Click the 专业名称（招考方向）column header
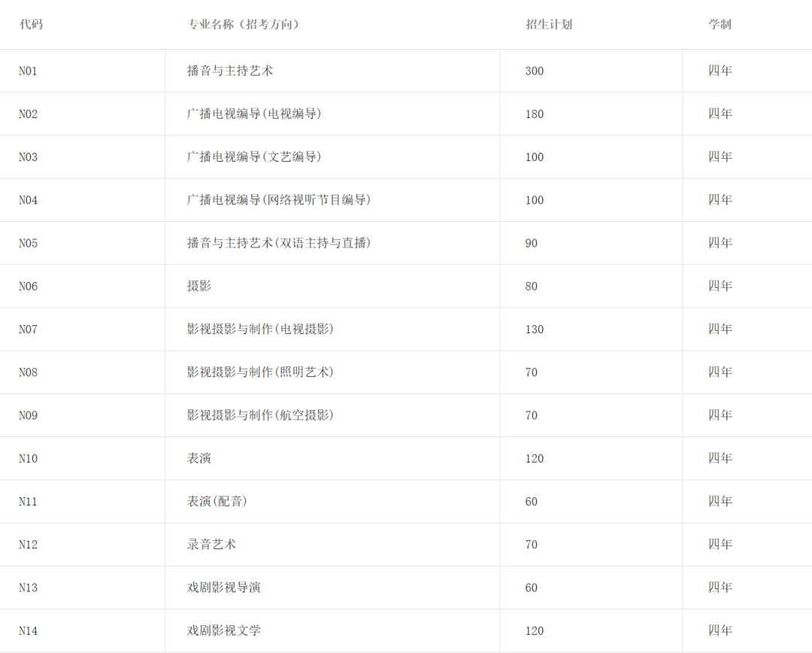This screenshot has height=653, width=812. pyautogui.click(x=244, y=24)
